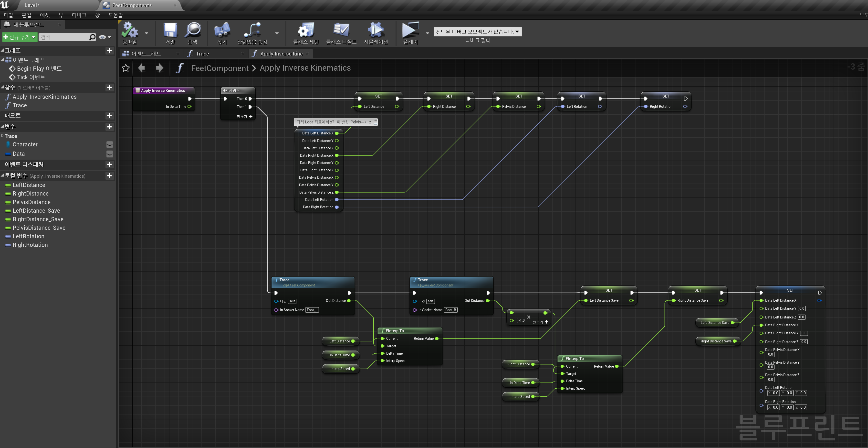Go back with the left arrow navigation icon
Viewport: 868px width, 448px height.
142,68
